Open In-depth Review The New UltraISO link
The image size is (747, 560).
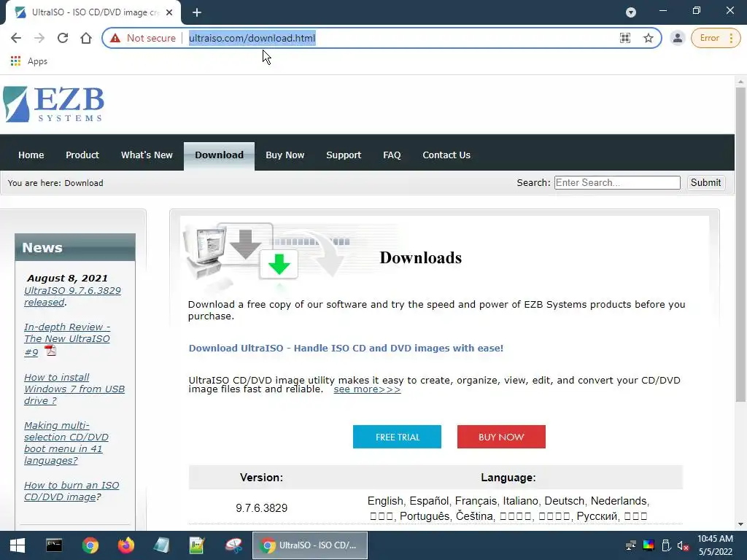click(x=66, y=339)
